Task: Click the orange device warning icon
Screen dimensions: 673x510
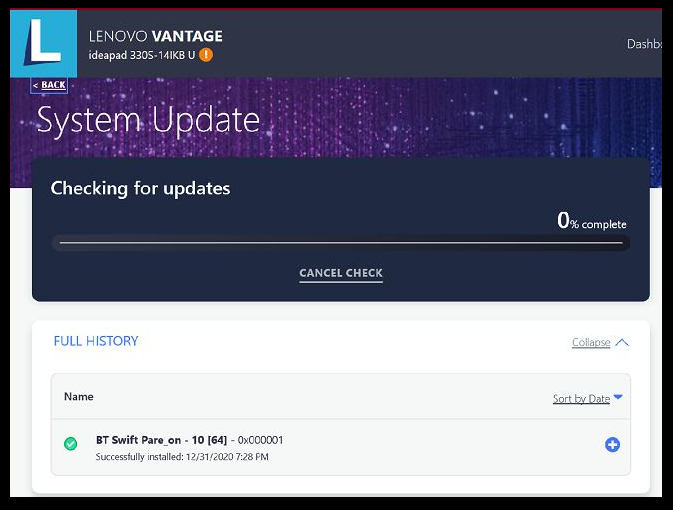Action: [x=206, y=55]
